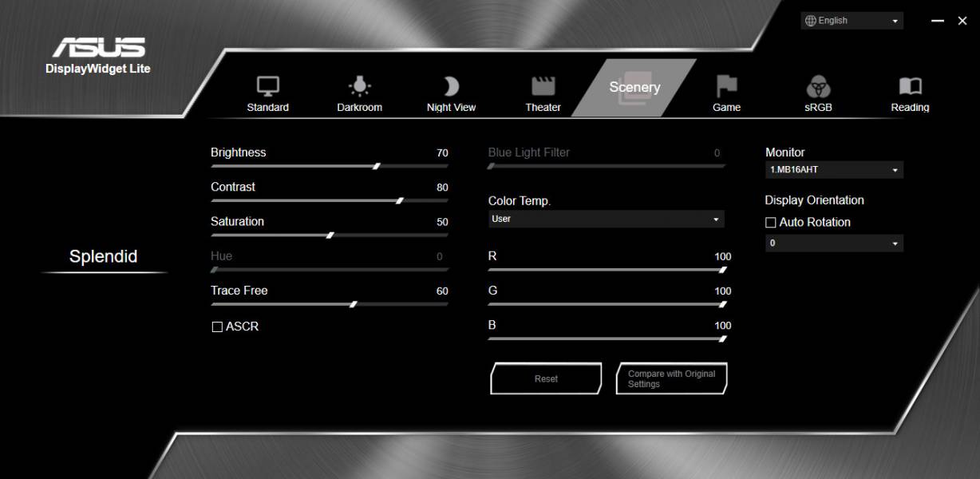Click the Brightness value 70

click(x=442, y=153)
